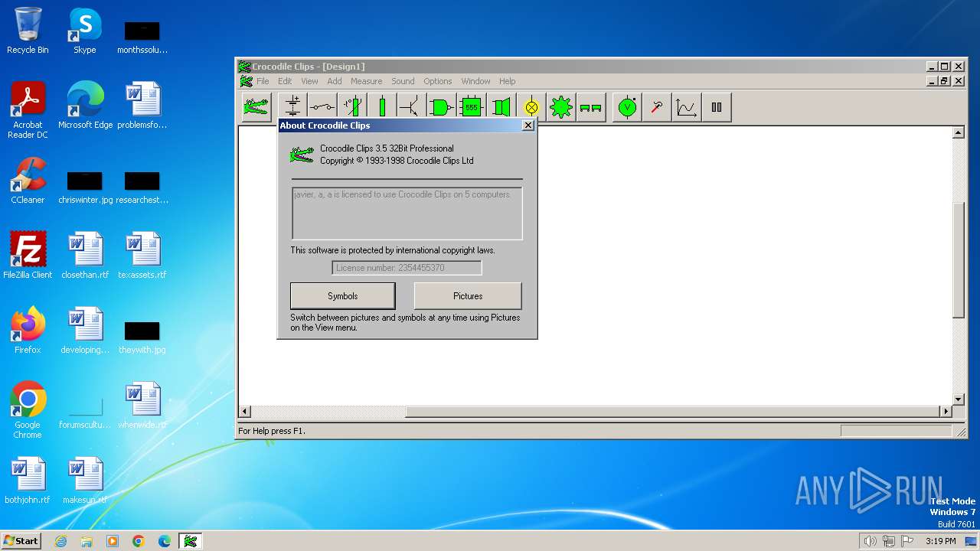Select the Acrobat Reader DC shortcut
The width and height of the screenshot is (980, 551).
point(28,110)
